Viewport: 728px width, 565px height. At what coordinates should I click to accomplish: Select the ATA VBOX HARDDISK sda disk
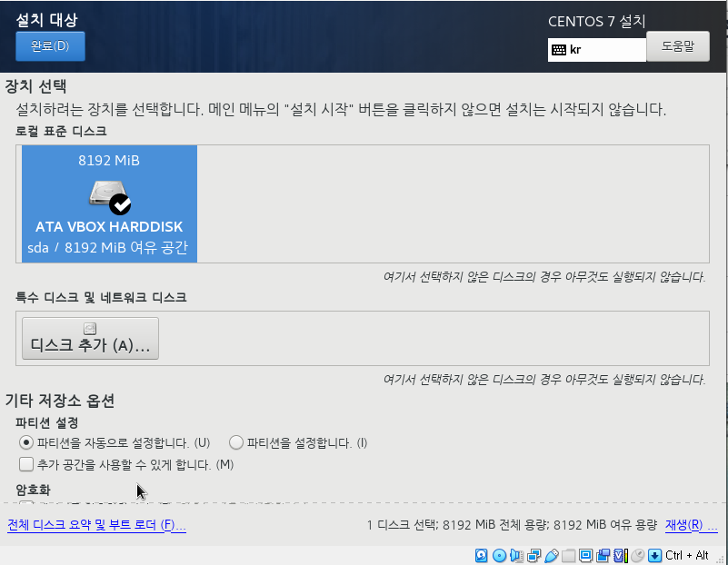click(110, 204)
